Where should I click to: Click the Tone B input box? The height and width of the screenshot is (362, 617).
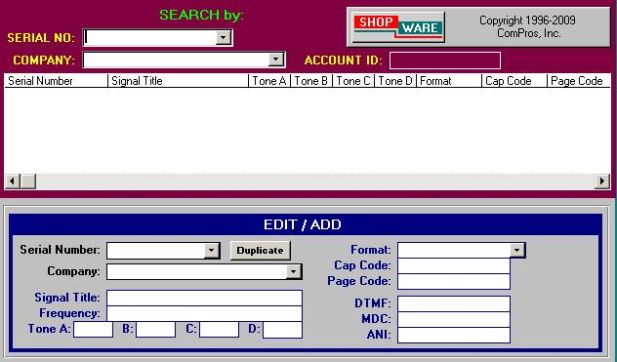pos(156,329)
